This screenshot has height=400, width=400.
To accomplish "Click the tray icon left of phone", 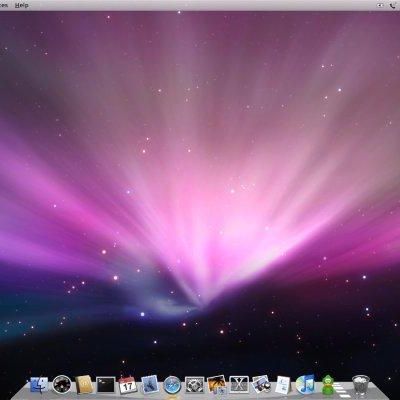I will click(x=380, y=6).
